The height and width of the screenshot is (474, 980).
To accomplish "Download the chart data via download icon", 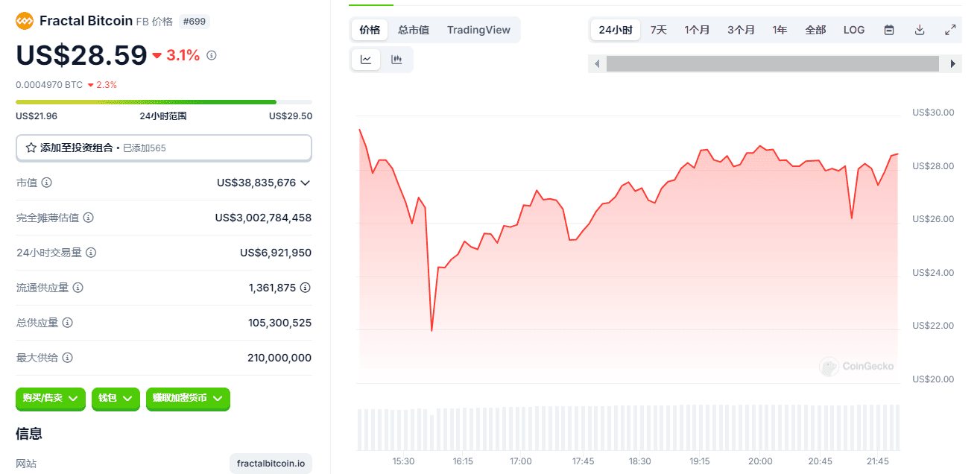I will point(920,30).
